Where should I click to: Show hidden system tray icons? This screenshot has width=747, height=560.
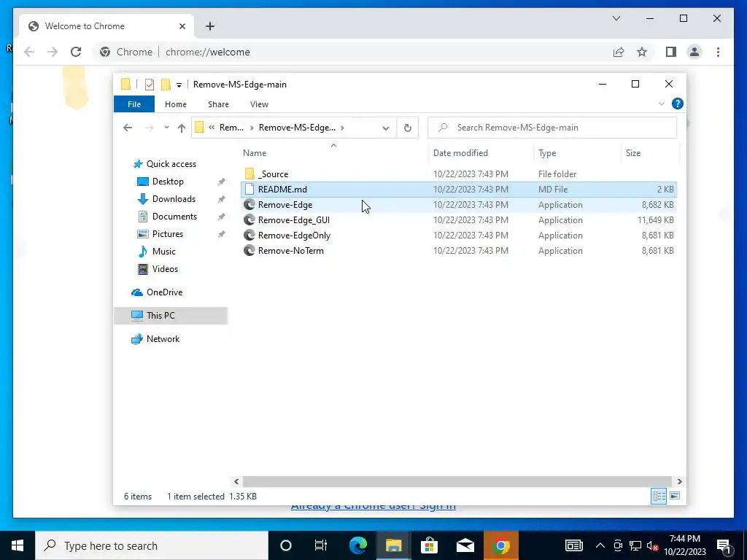point(600,545)
